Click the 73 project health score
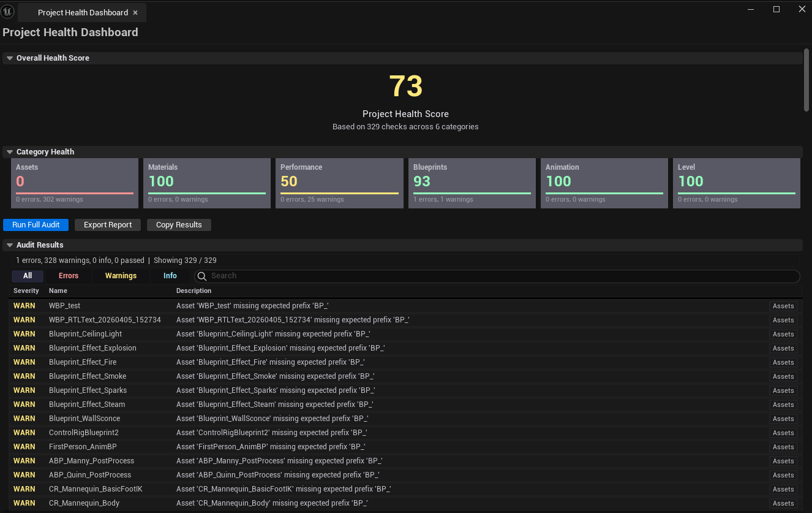Screen dimensions: 812x513 point(406,86)
